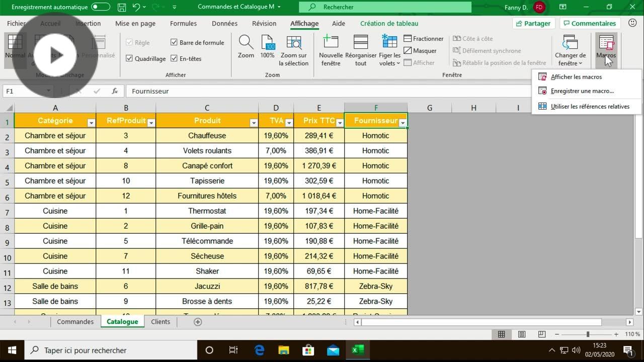Switch to the Formules ribbon tab

click(x=183, y=23)
